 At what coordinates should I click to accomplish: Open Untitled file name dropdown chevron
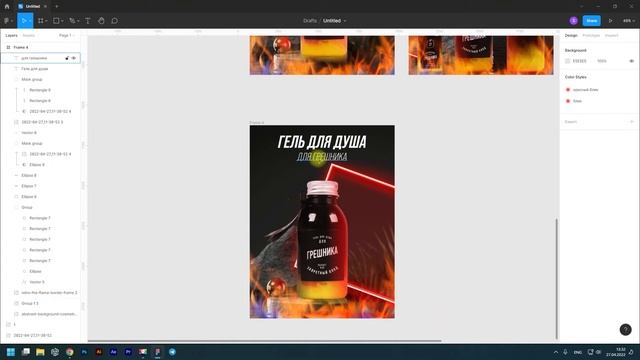click(x=345, y=21)
